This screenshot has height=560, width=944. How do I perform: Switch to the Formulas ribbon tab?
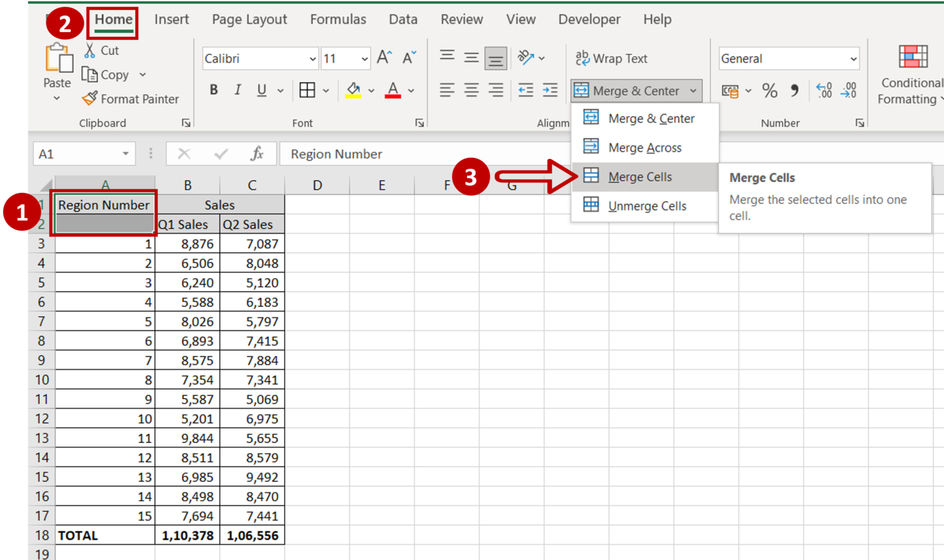[x=338, y=19]
